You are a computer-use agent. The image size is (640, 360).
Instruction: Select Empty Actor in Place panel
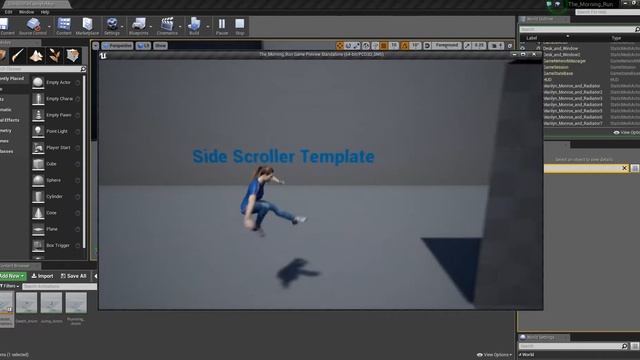pyautogui.click(x=56, y=82)
